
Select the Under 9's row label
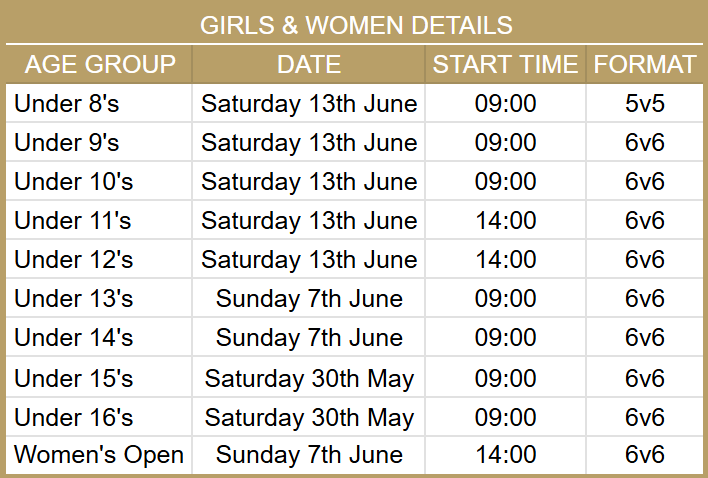(x=67, y=142)
